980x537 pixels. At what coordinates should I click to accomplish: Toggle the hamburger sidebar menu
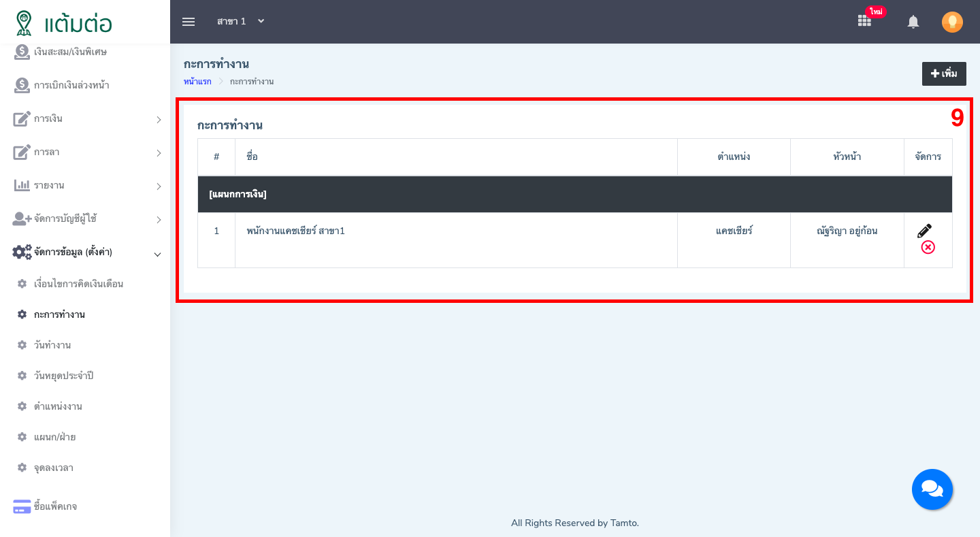click(189, 22)
